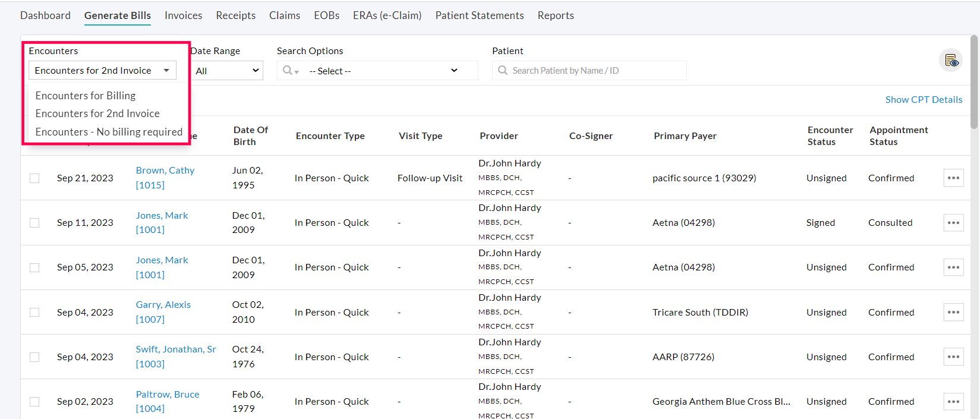Screen dimensions: 980x419
Task: Open the three-dot menu for Sep 05 encounter
Action: pyautogui.click(x=953, y=267)
